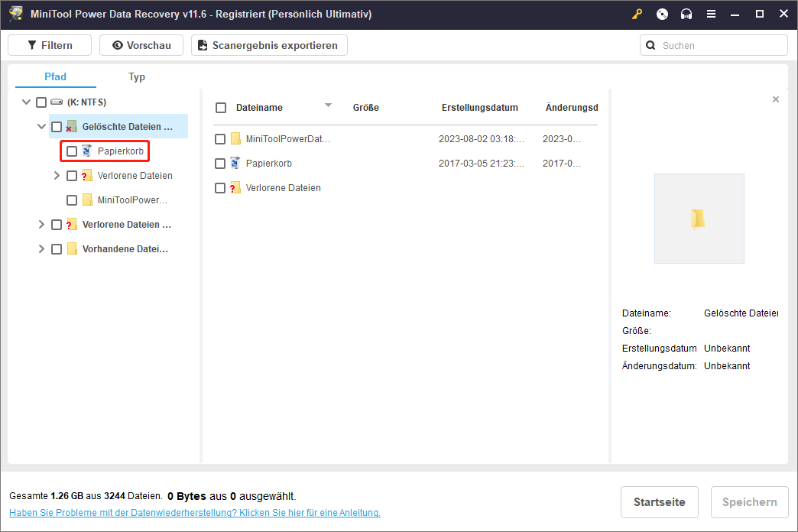Close the preview panel with the X
The image size is (798, 532).
tap(776, 99)
